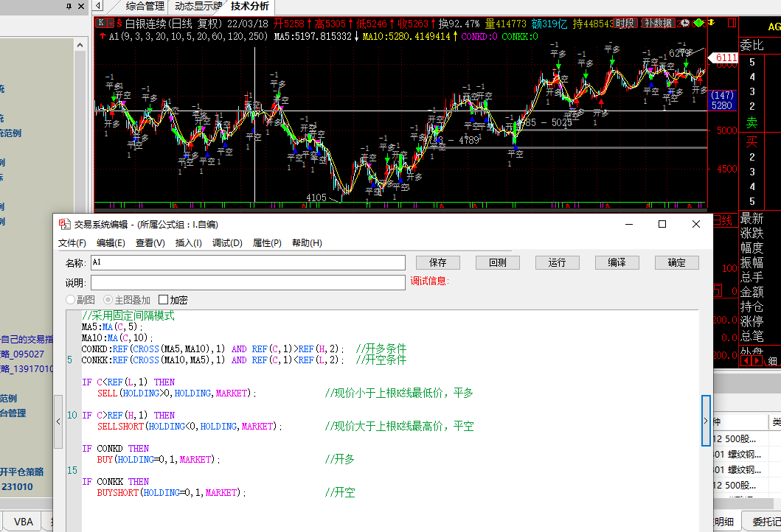
Task: Click the 名称 input field containing A1
Action: (248, 263)
